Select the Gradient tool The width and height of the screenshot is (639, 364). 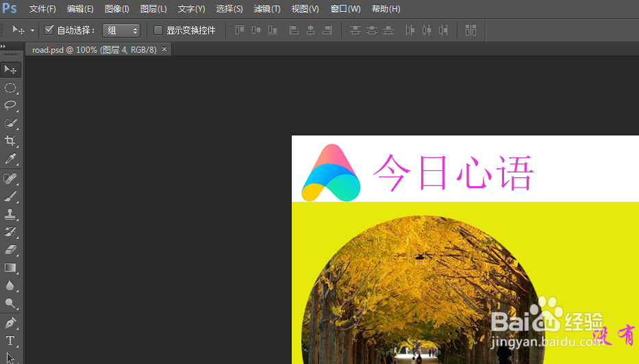pyautogui.click(x=10, y=268)
